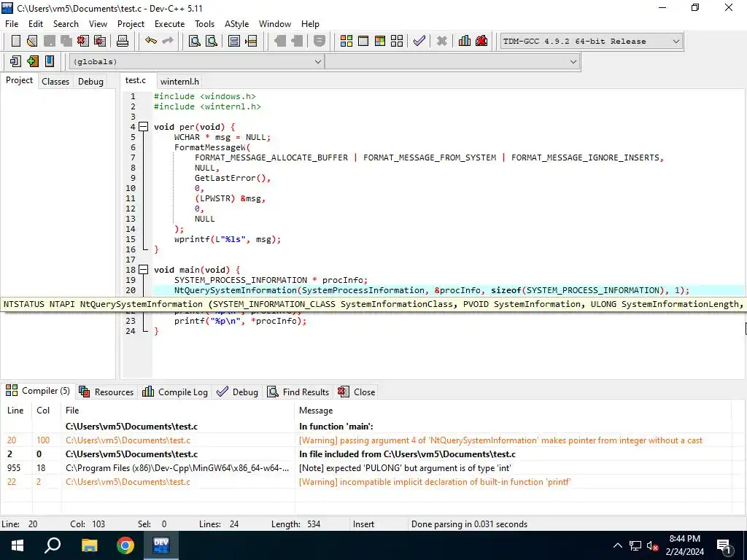This screenshot has width=747, height=560.
Task: Click the Toggle Bookmark toolbar icon
Action: pyautogui.click(x=32, y=61)
